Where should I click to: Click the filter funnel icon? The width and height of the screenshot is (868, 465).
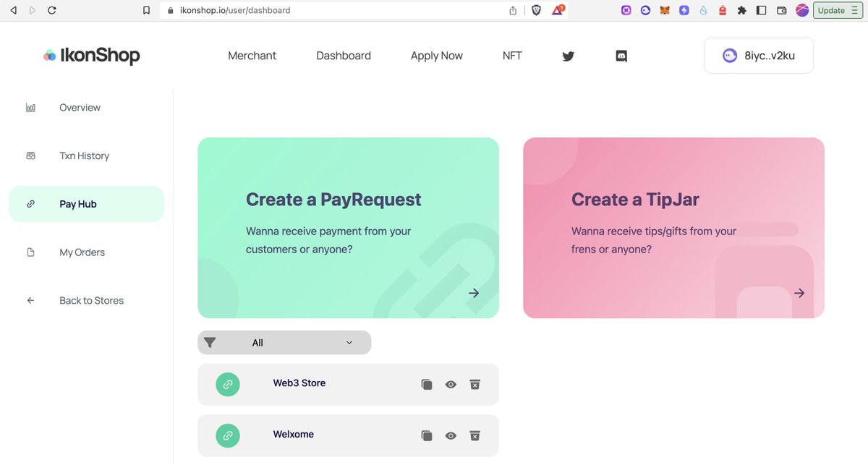pos(210,343)
